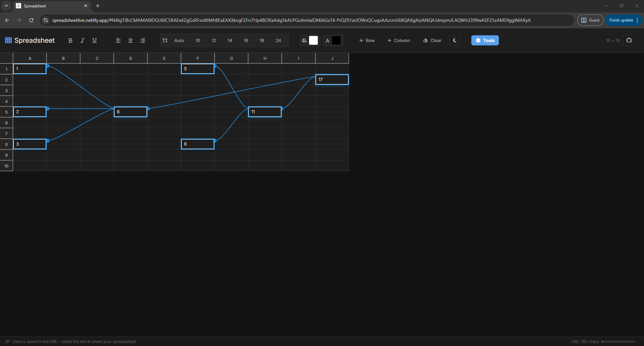The height and width of the screenshot is (346, 644).
Task: Select Auto font size
Action: tap(179, 40)
